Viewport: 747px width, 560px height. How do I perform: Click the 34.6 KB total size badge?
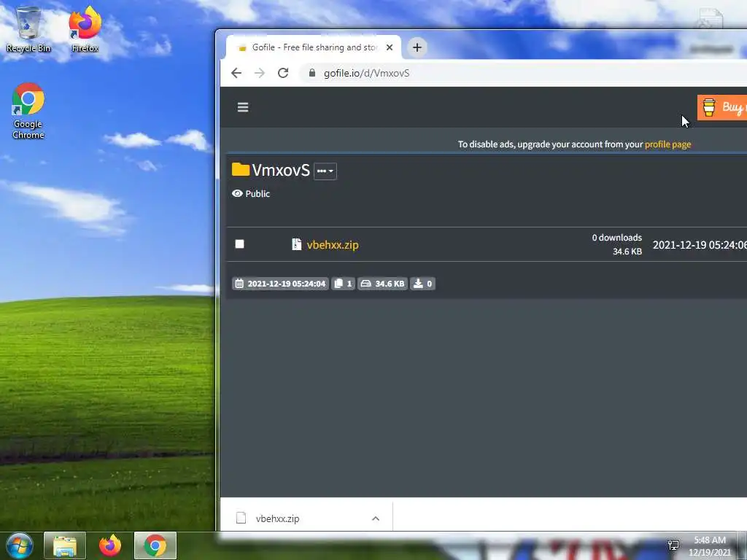point(382,284)
